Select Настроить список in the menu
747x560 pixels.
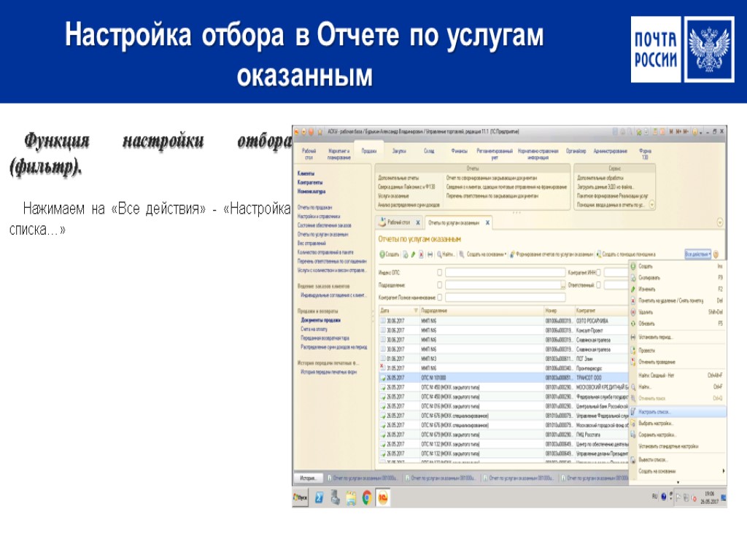678,412
